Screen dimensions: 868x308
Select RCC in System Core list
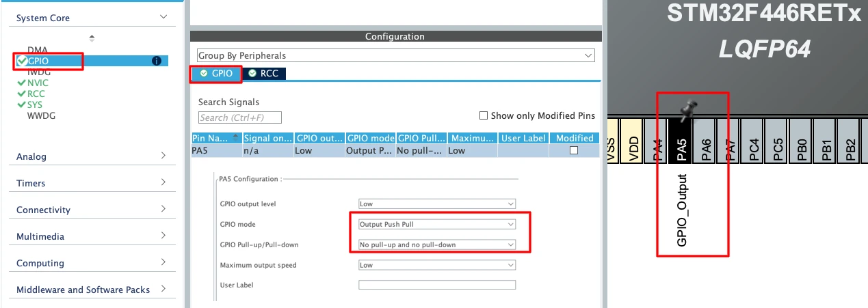coord(36,94)
